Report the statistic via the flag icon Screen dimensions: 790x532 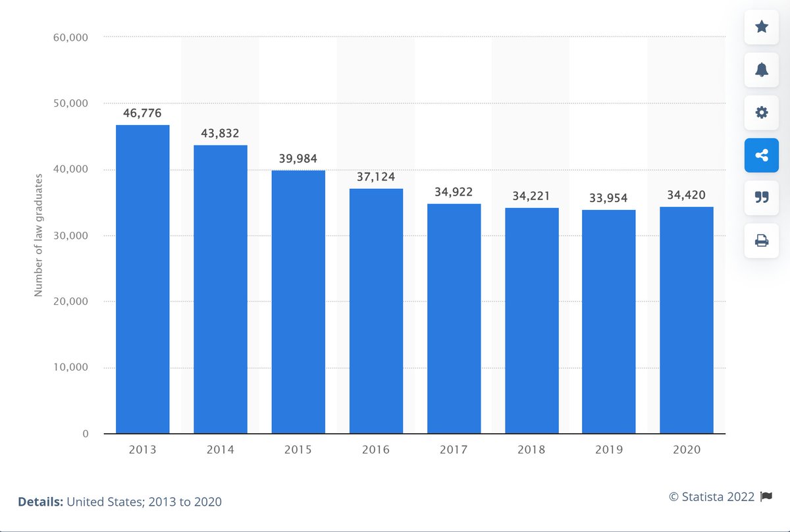coord(768,496)
